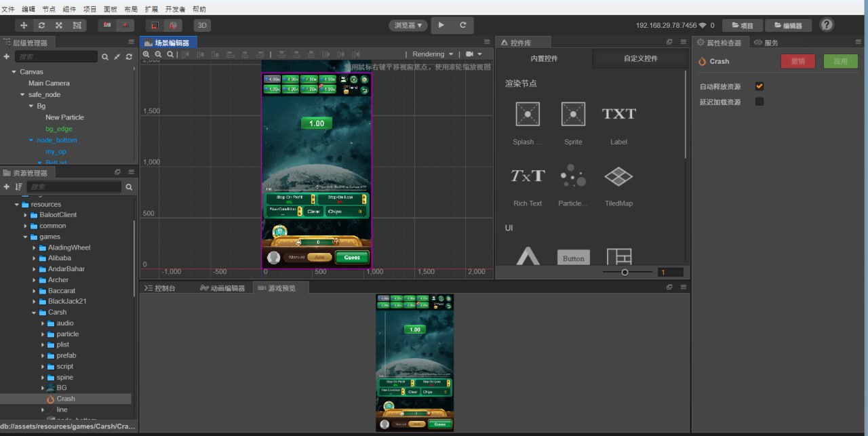The width and height of the screenshot is (868, 436).
Task: Click the Sprite node icon in widget library
Action: [x=573, y=114]
